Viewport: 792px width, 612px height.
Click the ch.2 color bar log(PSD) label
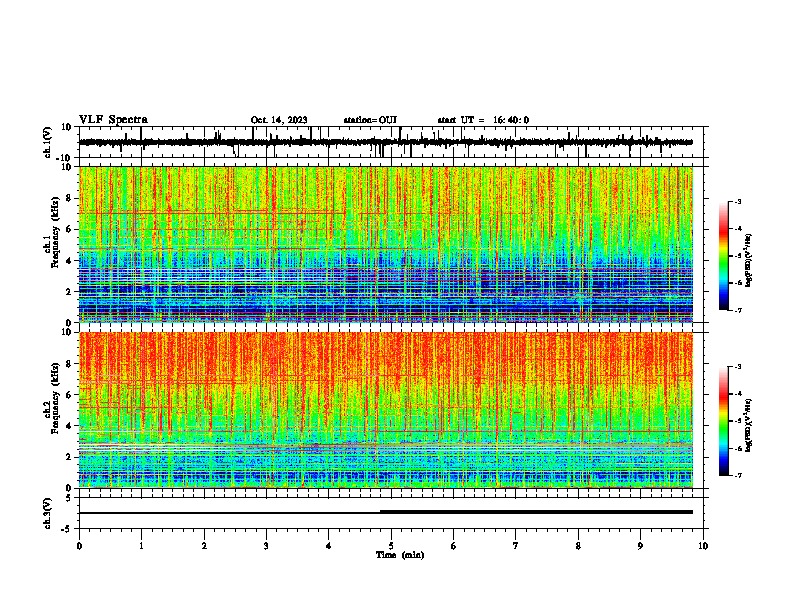click(x=749, y=425)
